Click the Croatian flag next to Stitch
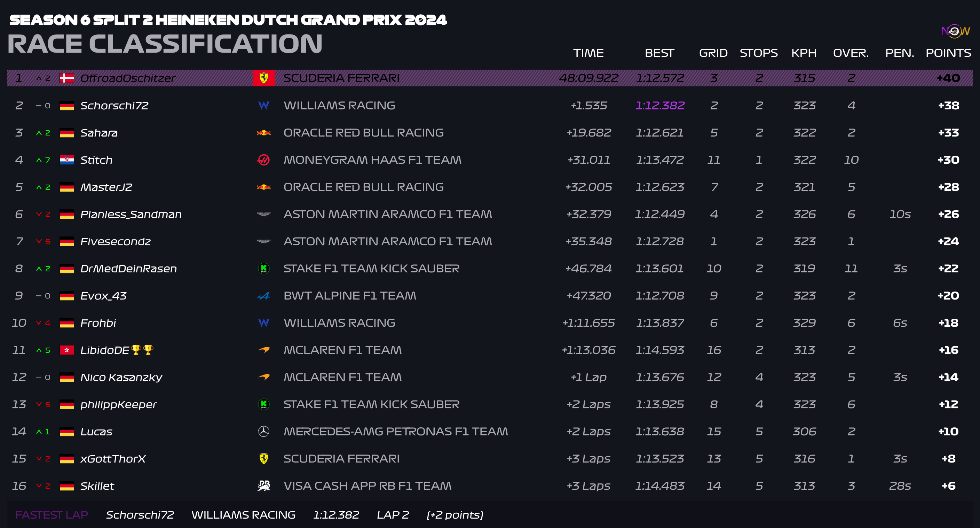Screen dimensions: 980x528 (66, 160)
